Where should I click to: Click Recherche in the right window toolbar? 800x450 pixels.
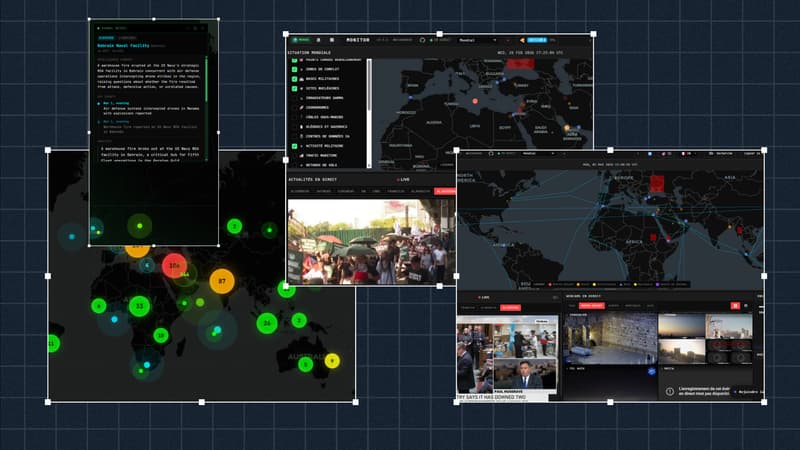tap(721, 154)
